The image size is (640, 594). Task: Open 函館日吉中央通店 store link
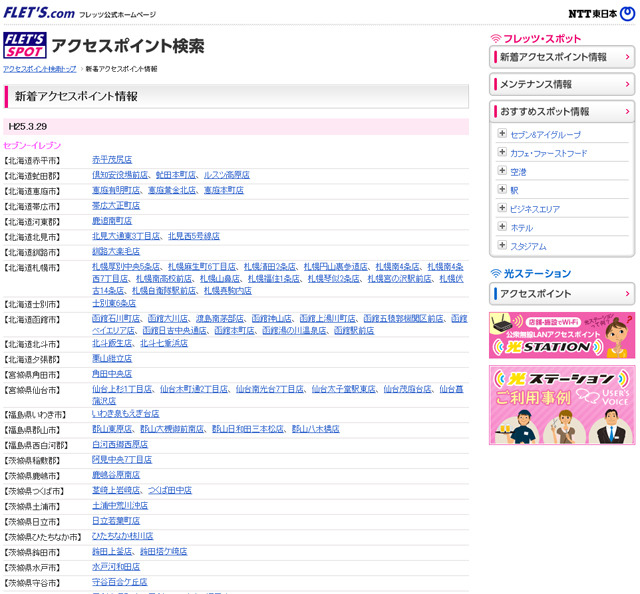pos(174,330)
